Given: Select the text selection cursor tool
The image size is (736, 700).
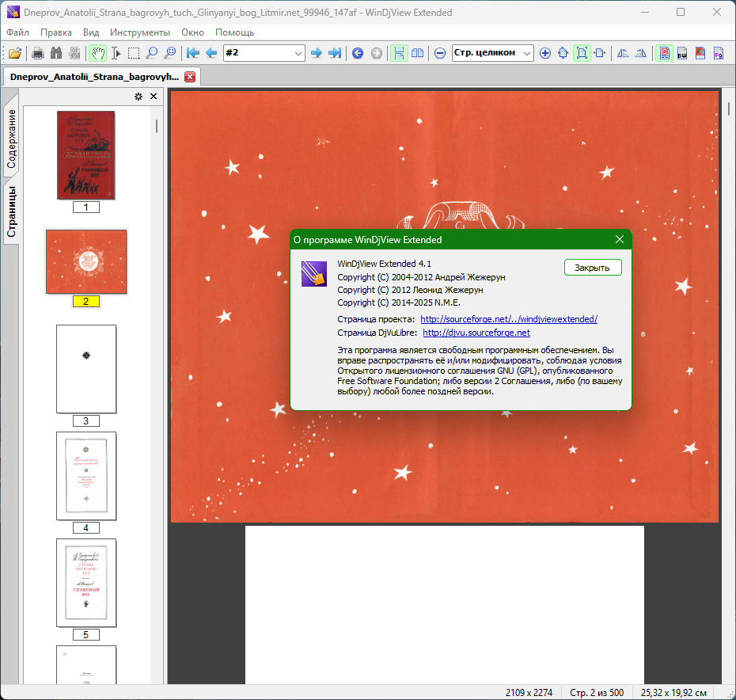Looking at the screenshot, I should [116, 53].
